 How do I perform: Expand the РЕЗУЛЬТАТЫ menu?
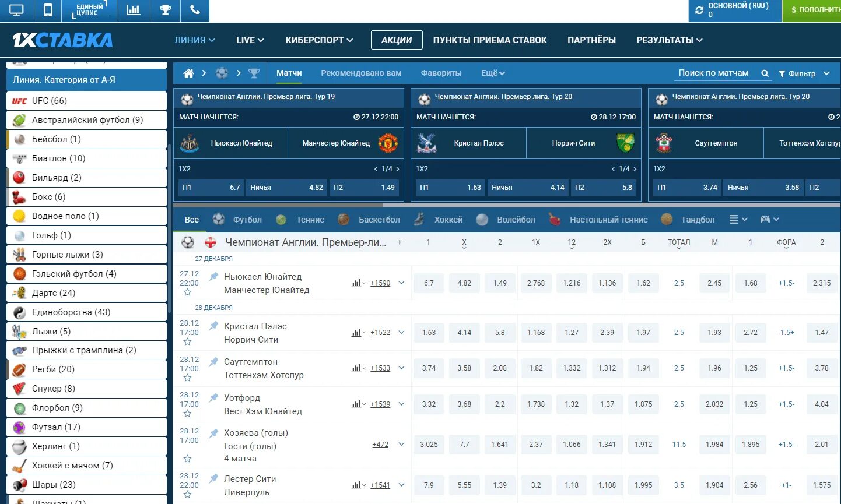point(670,40)
